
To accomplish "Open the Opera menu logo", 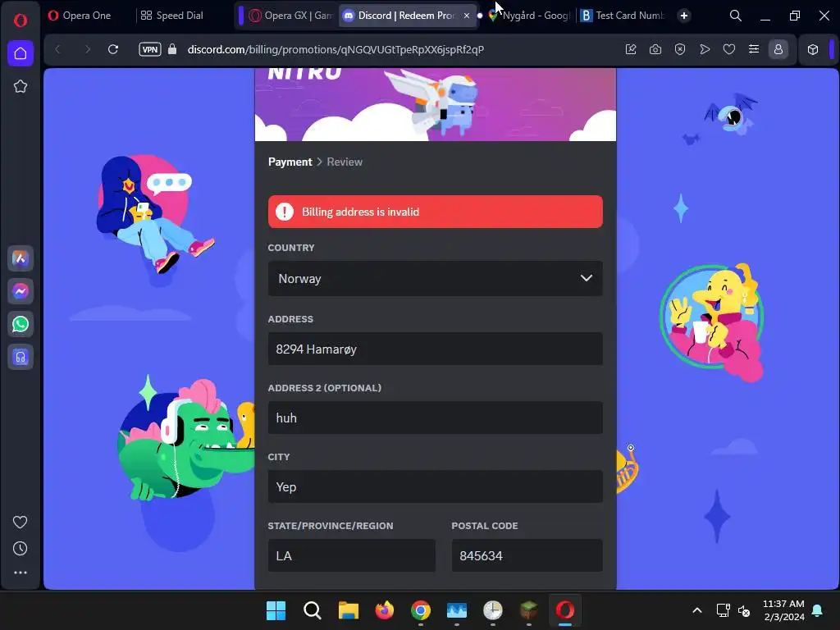I will [x=21, y=21].
